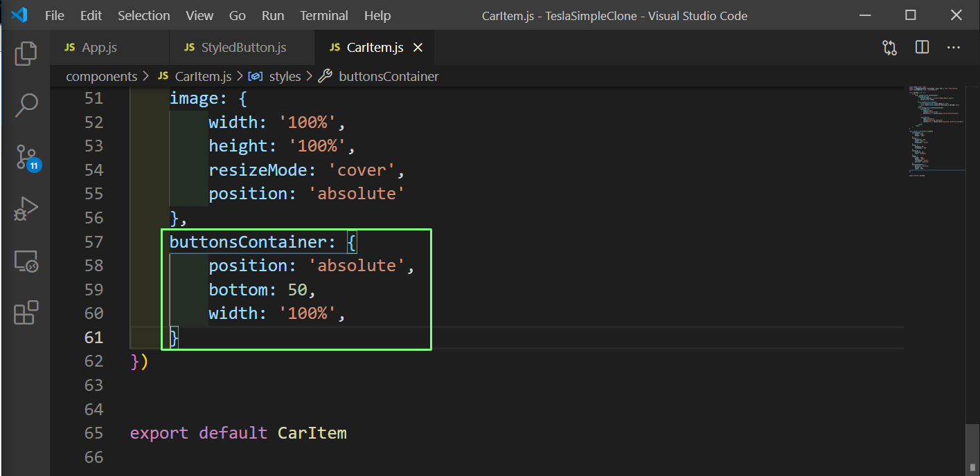The image size is (980, 476).
Task: Click the vertical editor scrollbar thumb
Action: point(972,450)
